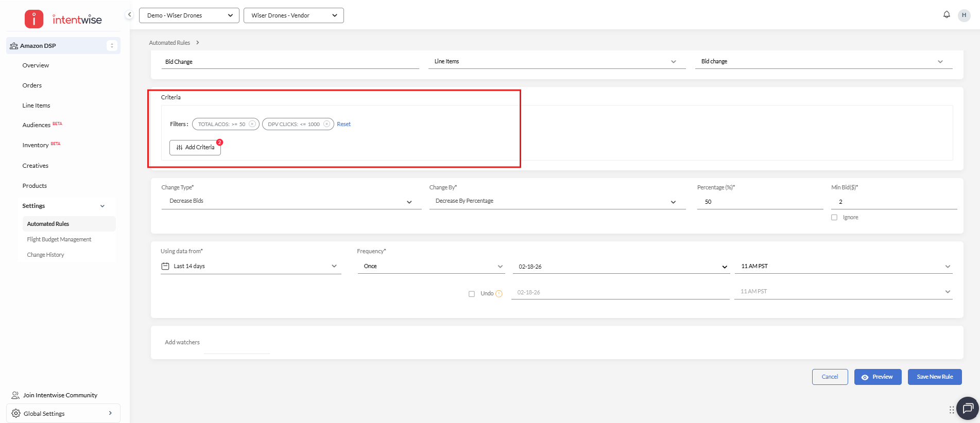Open the chat support bubble icon
Image resolution: width=980 pixels, height=423 pixels.
point(967,409)
